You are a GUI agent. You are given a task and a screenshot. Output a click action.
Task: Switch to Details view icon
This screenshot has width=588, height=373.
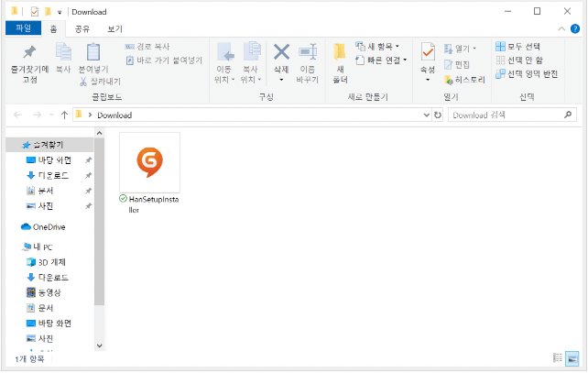coord(558,358)
